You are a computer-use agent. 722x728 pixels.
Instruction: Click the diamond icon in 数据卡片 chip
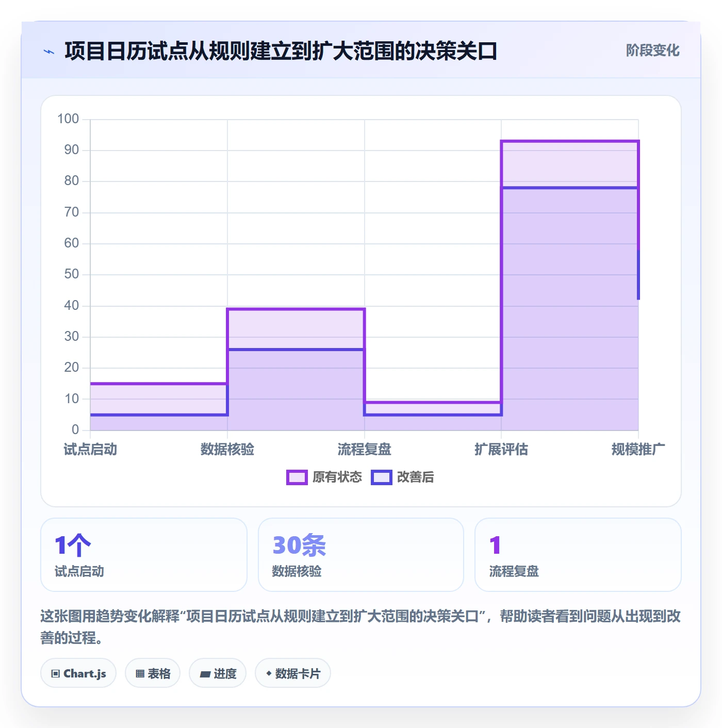coord(269,673)
